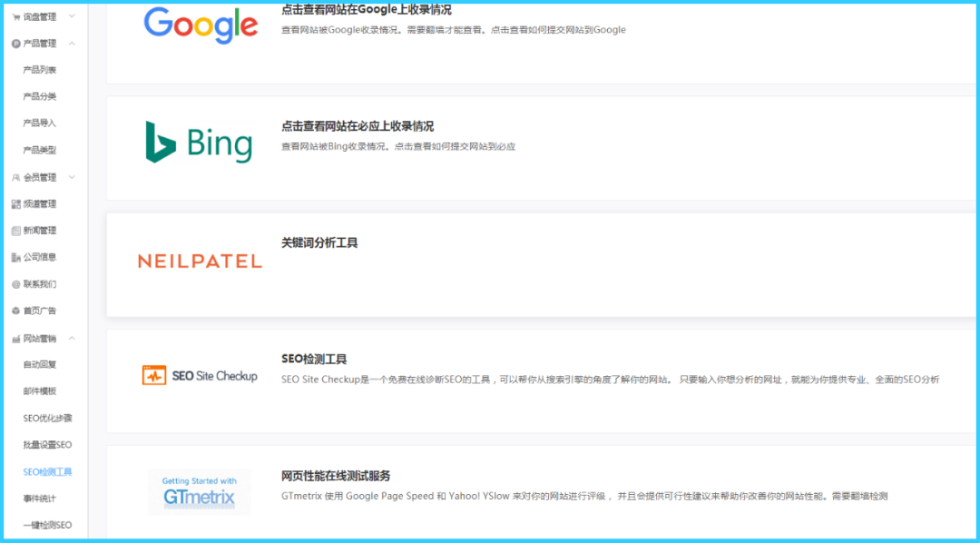Click the 会员管理 label
This screenshot has width=980, height=543.
(x=39, y=178)
